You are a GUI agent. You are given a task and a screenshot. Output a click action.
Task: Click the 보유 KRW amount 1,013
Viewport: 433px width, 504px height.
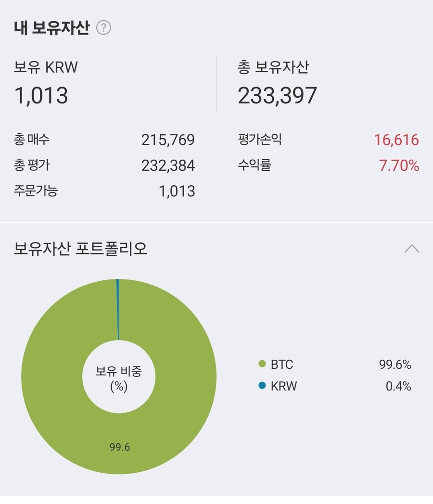(x=41, y=95)
